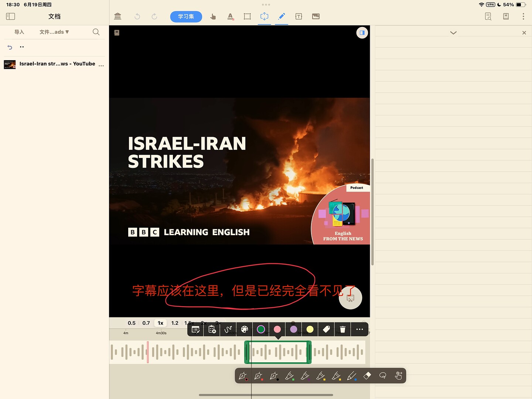Screen dimensions: 532x399
Task: Open the 学习集 study set button
Action: [186, 16]
